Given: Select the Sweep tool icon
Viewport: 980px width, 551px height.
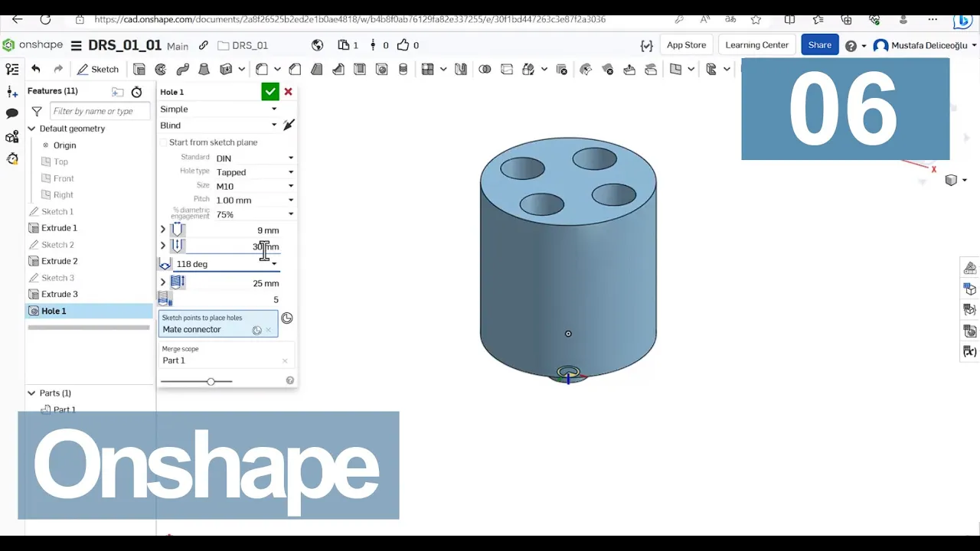Looking at the screenshot, I should pyautogui.click(x=182, y=69).
